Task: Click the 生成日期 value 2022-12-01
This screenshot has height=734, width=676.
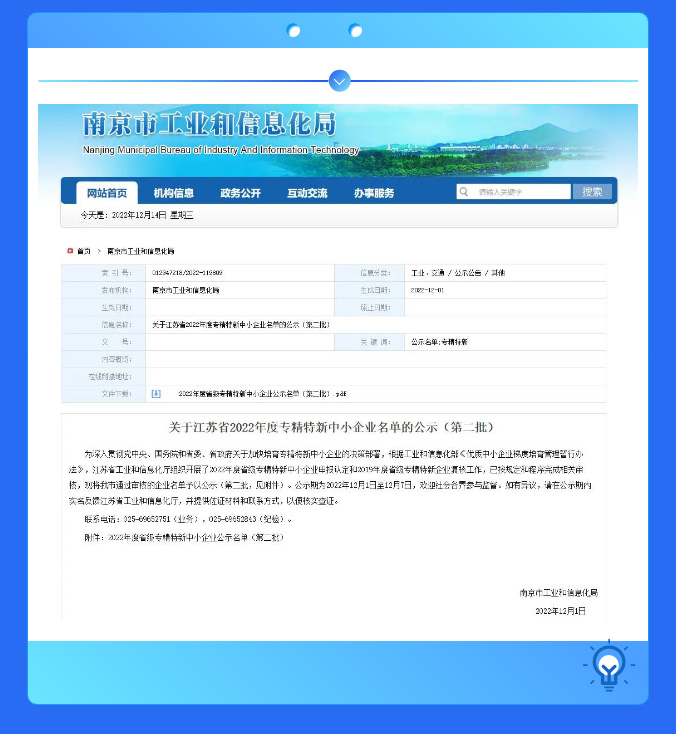Action: point(427,290)
